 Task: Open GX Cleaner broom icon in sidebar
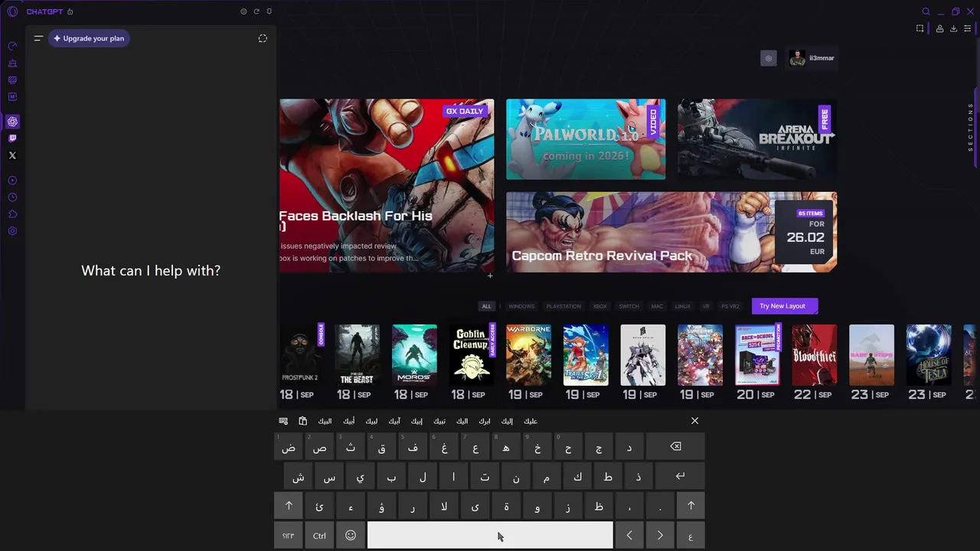(x=12, y=64)
